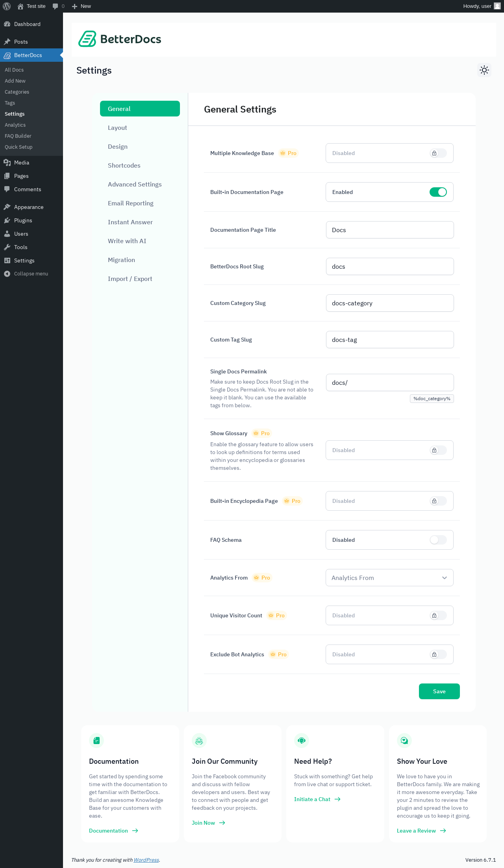This screenshot has height=868, width=504.
Task: Click the Documentation Page Title input field
Action: (x=390, y=230)
